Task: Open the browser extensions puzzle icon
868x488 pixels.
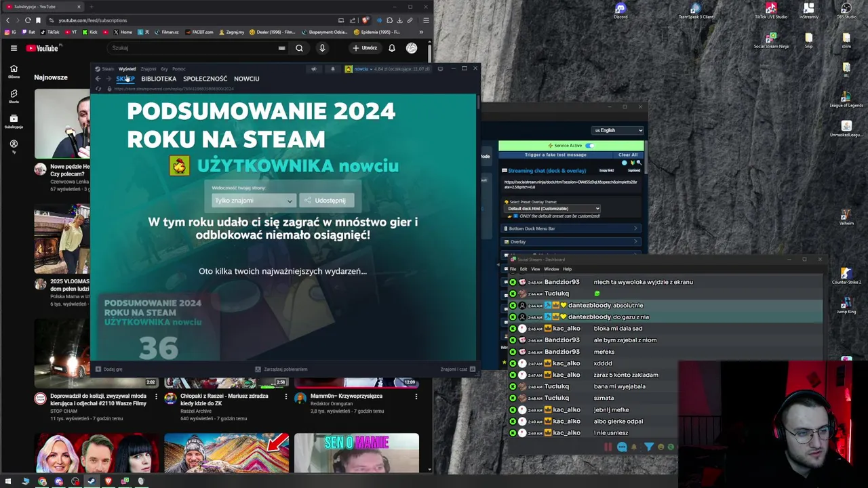Action: [x=389, y=20]
